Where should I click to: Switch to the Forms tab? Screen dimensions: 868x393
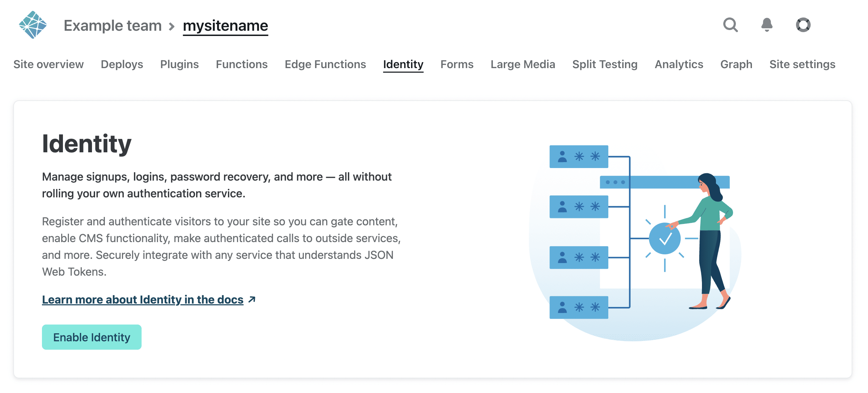pyautogui.click(x=457, y=64)
